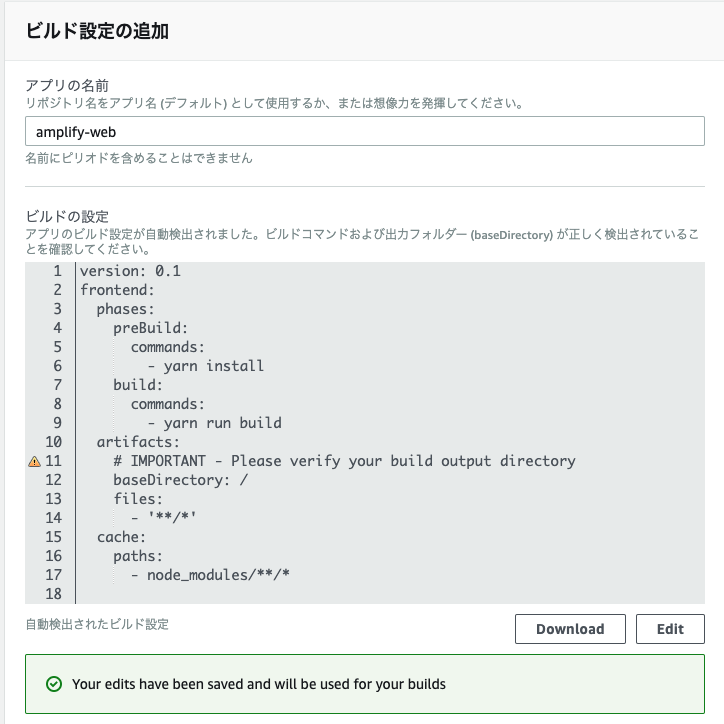The image size is (724, 724).
Task: Click the preBuild: line in build settings
Action: click(x=151, y=328)
